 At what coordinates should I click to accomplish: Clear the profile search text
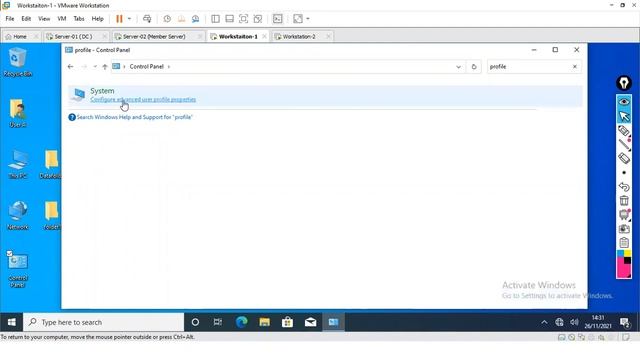click(x=575, y=67)
